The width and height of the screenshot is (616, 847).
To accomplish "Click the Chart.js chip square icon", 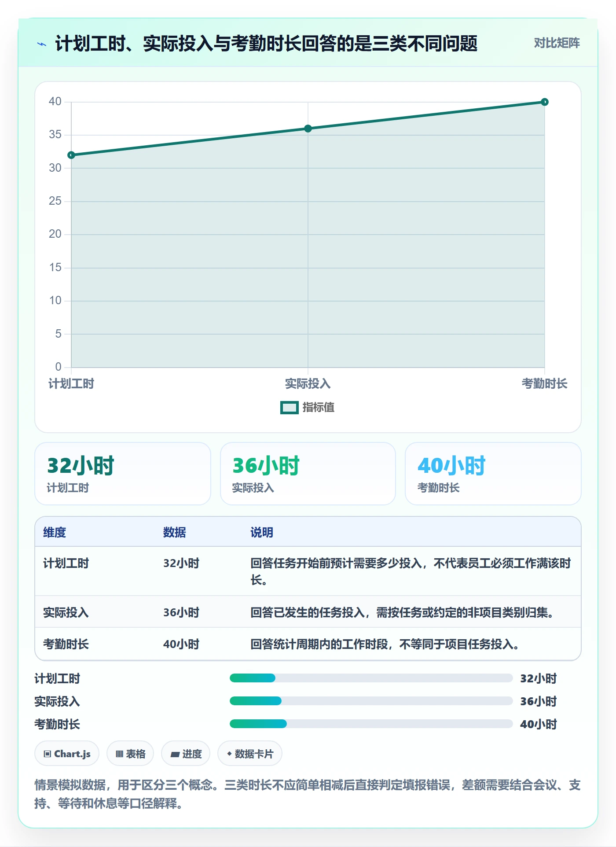I will [48, 754].
